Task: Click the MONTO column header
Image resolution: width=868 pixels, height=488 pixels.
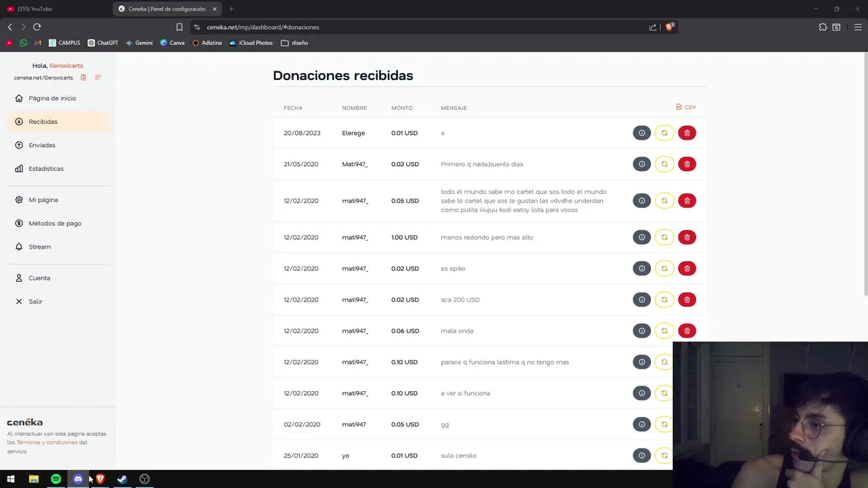Action: (x=401, y=108)
